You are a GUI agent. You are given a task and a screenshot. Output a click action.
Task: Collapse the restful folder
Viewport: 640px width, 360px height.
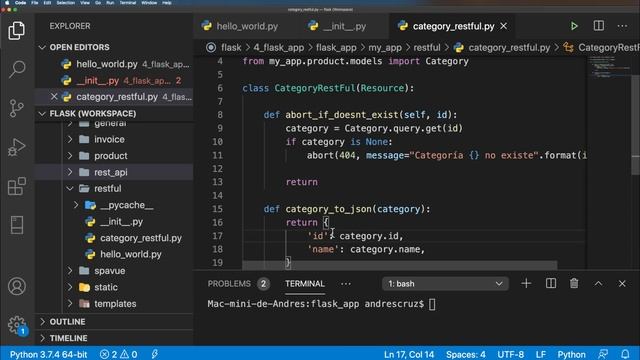click(x=70, y=189)
